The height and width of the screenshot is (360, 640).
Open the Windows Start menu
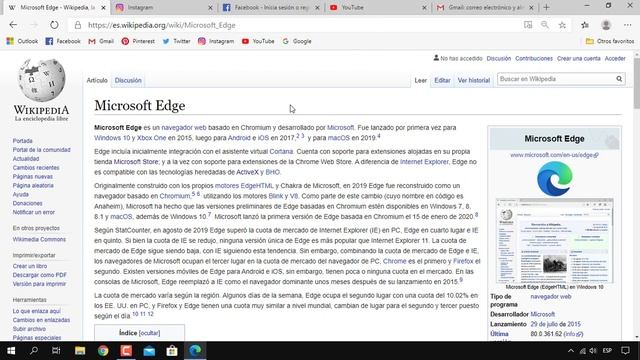coord(11,351)
